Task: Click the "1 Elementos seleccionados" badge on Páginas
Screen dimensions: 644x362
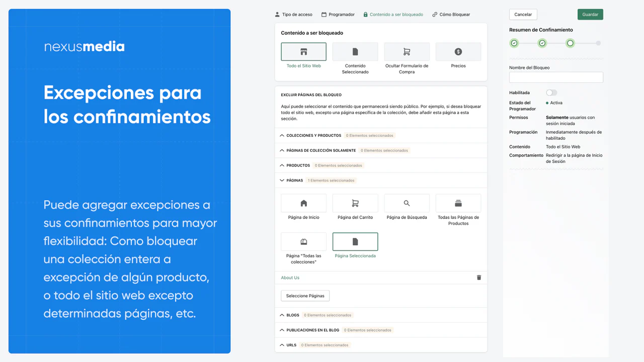Action: tap(331, 180)
